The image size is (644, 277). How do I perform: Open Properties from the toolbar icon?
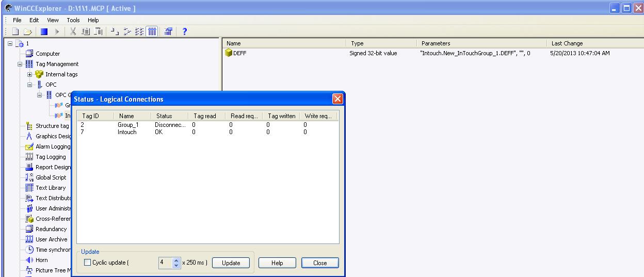tap(168, 32)
